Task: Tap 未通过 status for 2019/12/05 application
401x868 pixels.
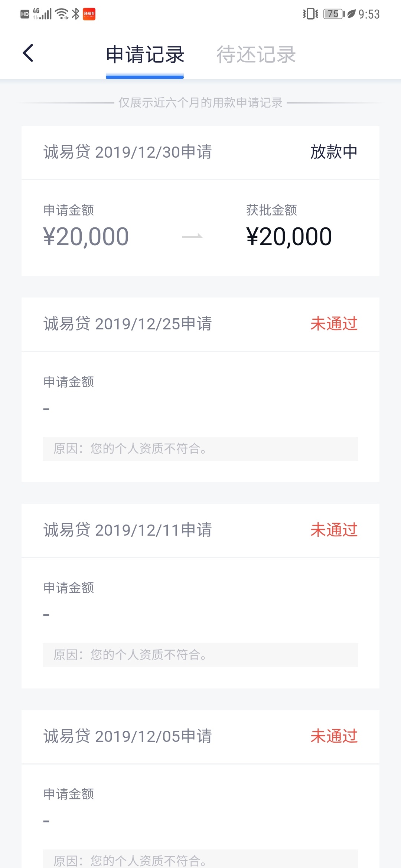Action: (x=334, y=736)
